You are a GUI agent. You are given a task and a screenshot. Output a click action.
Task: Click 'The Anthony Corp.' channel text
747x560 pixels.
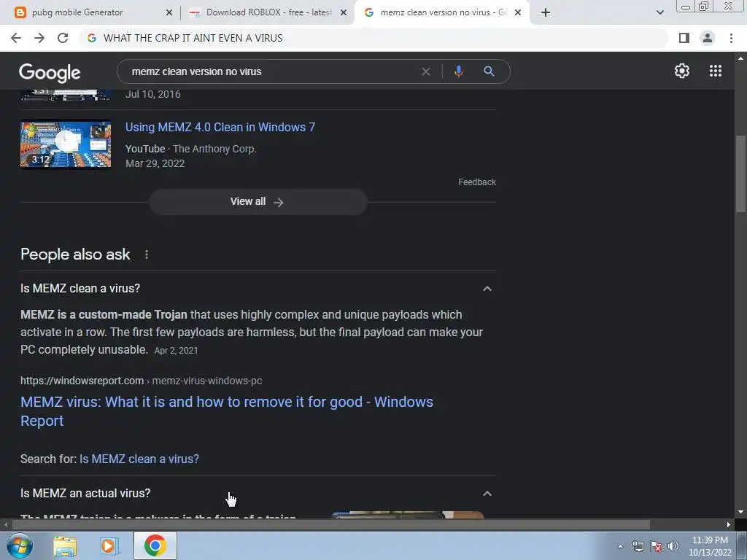coord(214,149)
